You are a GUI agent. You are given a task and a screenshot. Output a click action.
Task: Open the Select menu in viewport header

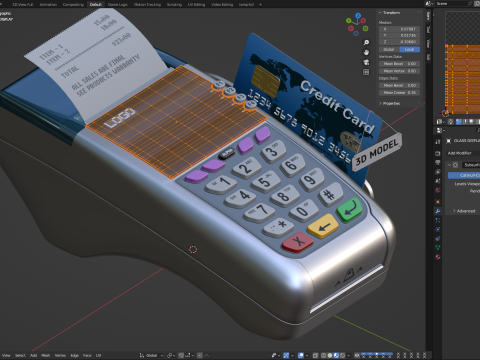[20, 355]
